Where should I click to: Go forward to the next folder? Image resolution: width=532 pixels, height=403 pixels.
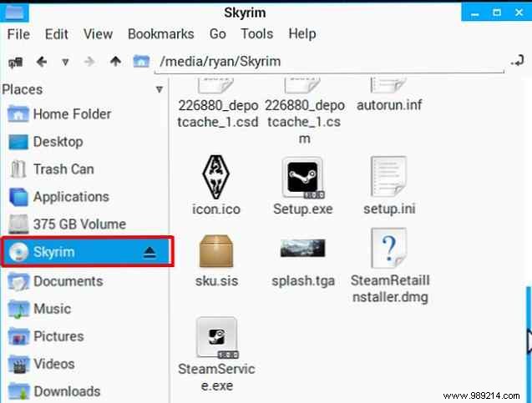[x=89, y=62]
